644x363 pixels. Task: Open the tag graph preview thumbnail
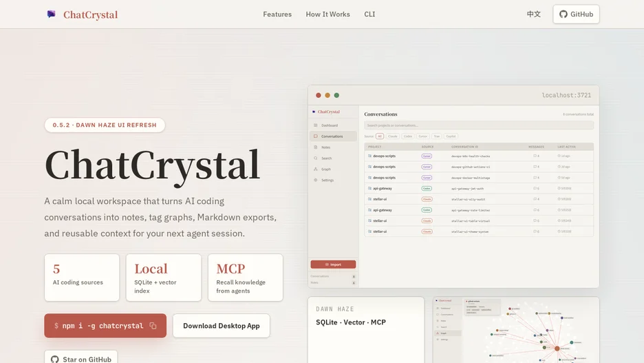(x=516, y=330)
